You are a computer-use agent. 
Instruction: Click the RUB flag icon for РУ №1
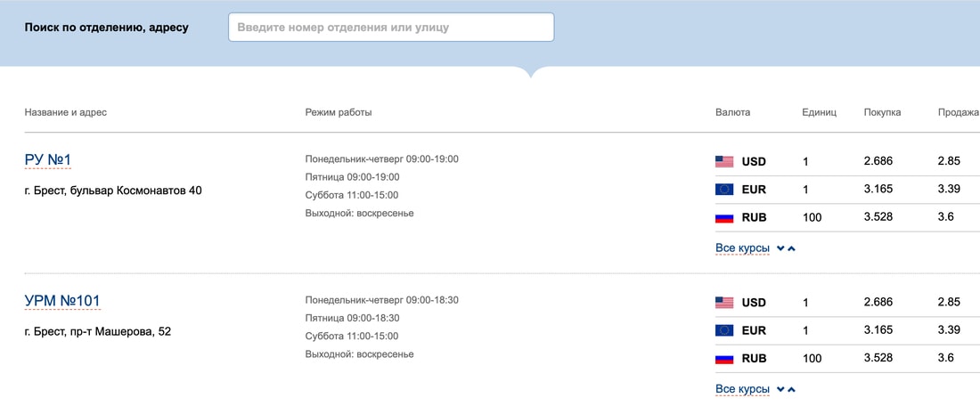pyautogui.click(x=724, y=217)
